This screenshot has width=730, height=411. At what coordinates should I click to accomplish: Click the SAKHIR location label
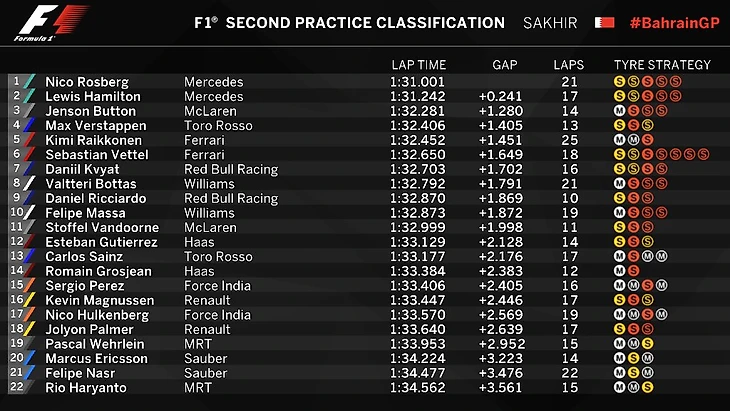[x=548, y=23]
